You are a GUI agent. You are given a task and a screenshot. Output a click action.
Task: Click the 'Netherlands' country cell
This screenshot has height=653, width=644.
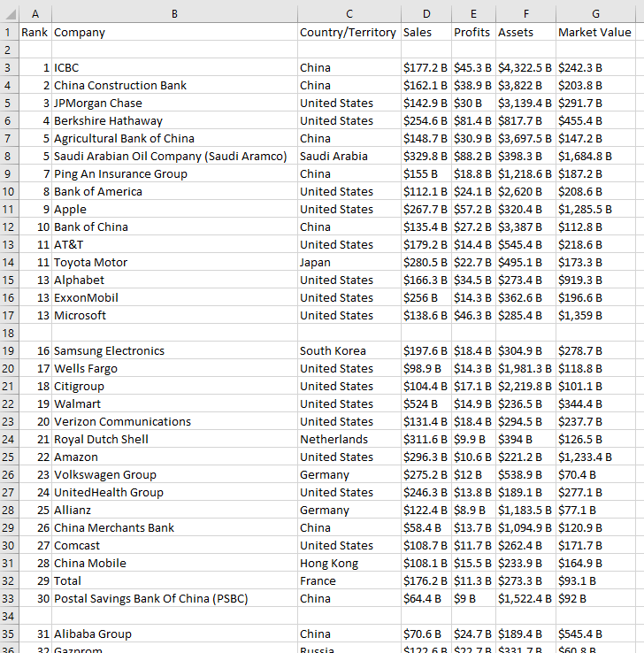[x=349, y=440]
